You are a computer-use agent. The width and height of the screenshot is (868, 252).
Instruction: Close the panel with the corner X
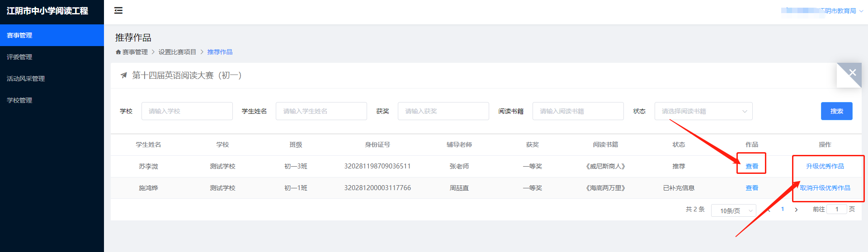pos(853,72)
